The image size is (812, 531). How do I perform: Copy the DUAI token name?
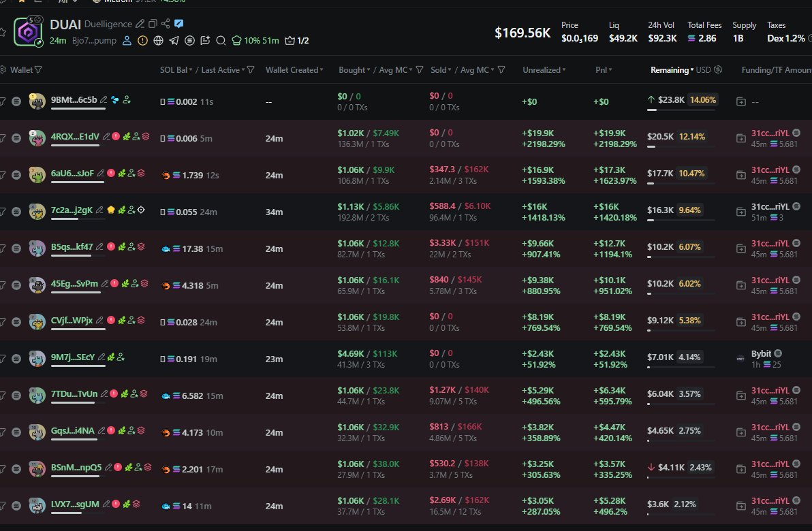pos(153,24)
